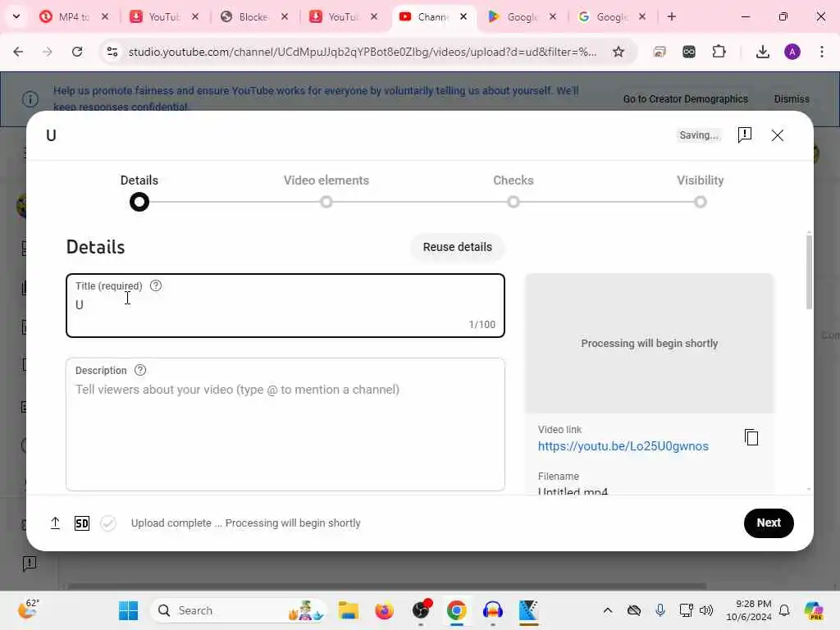Screen dimensions: 840x630
Task: View site information icon in address bar
Action: point(112,52)
